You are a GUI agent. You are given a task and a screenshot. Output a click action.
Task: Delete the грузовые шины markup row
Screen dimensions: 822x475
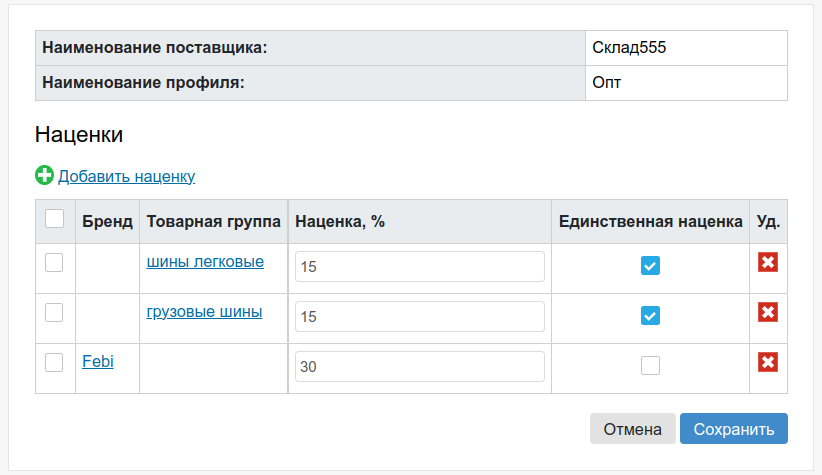point(768,312)
